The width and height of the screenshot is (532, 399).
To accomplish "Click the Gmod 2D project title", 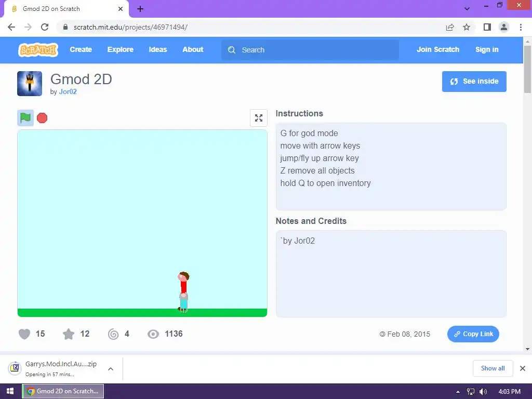I will (x=81, y=79).
